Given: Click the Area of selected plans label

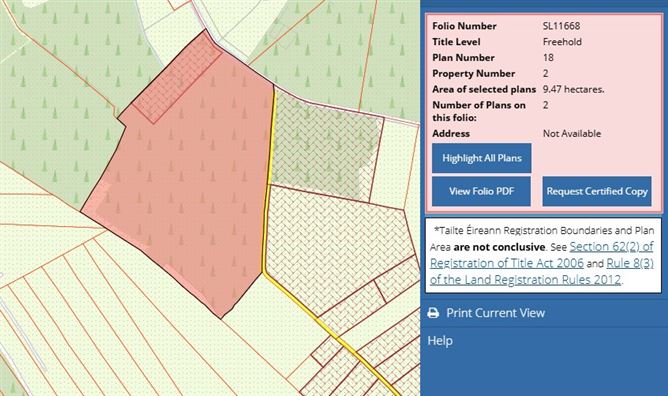Looking at the screenshot, I should tap(484, 89).
